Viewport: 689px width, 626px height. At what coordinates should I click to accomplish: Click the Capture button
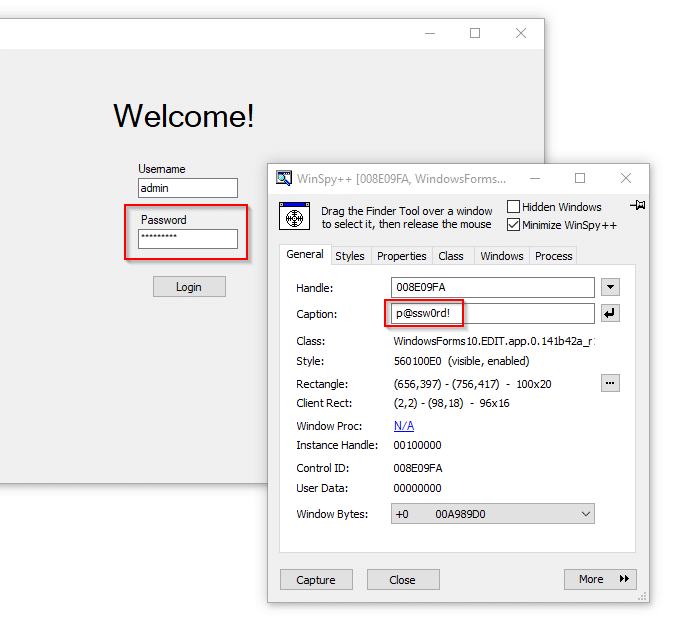pos(316,580)
